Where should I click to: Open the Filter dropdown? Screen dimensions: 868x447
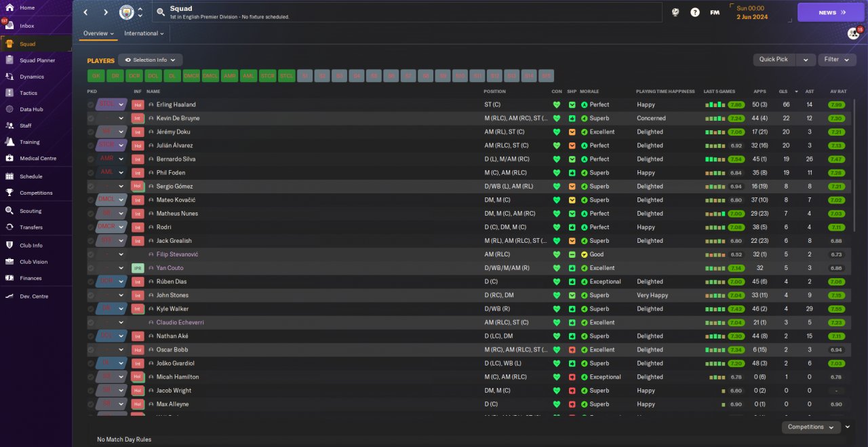[837, 60]
